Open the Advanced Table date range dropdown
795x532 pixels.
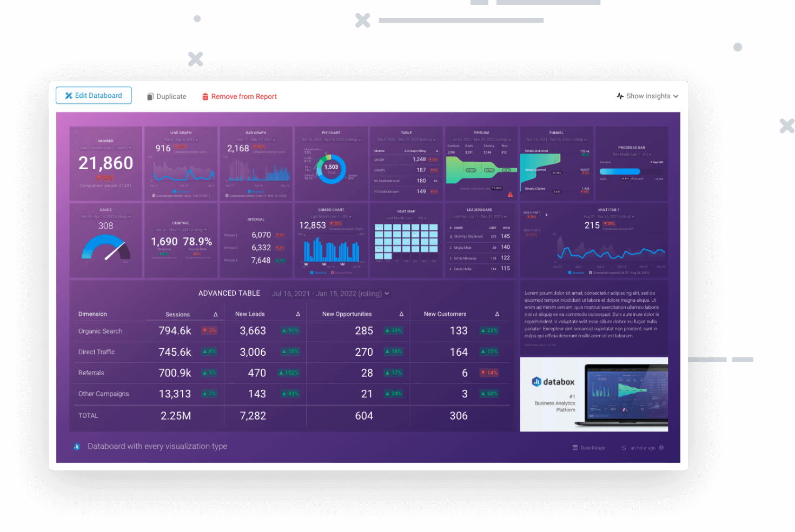[330, 294]
